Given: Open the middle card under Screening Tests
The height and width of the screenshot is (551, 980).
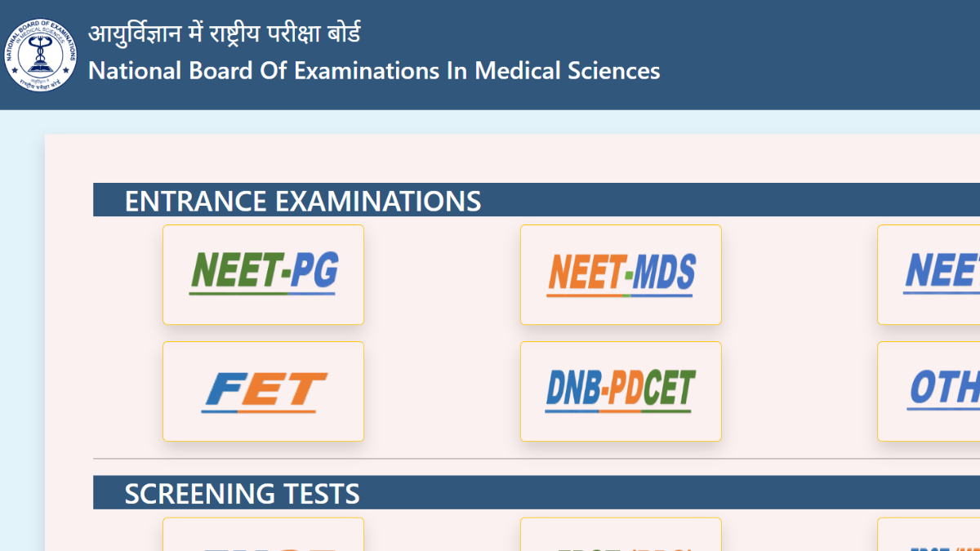Looking at the screenshot, I should (x=621, y=535).
